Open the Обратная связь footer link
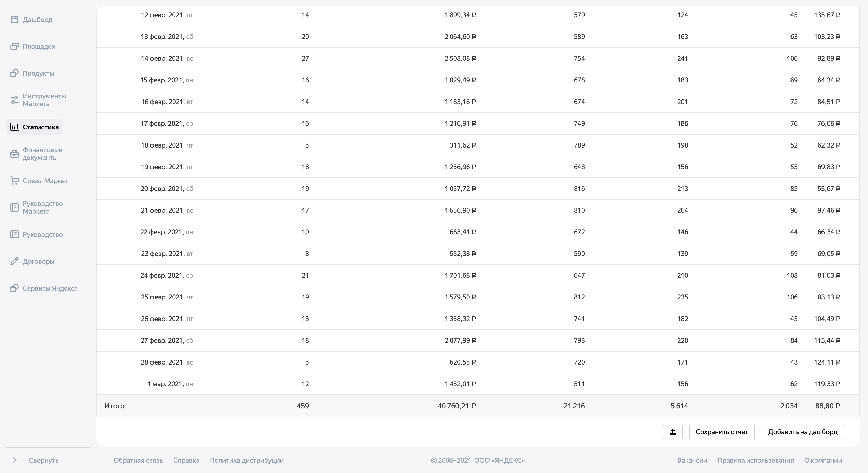The image size is (868, 473). pyautogui.click(x=138, y=460)
